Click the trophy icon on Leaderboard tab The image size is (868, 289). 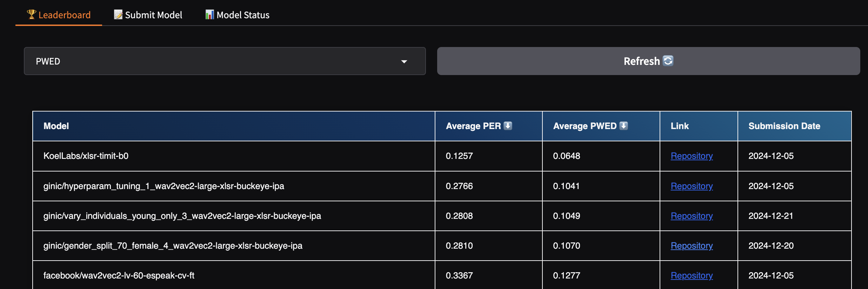click(x=32, y=14)
